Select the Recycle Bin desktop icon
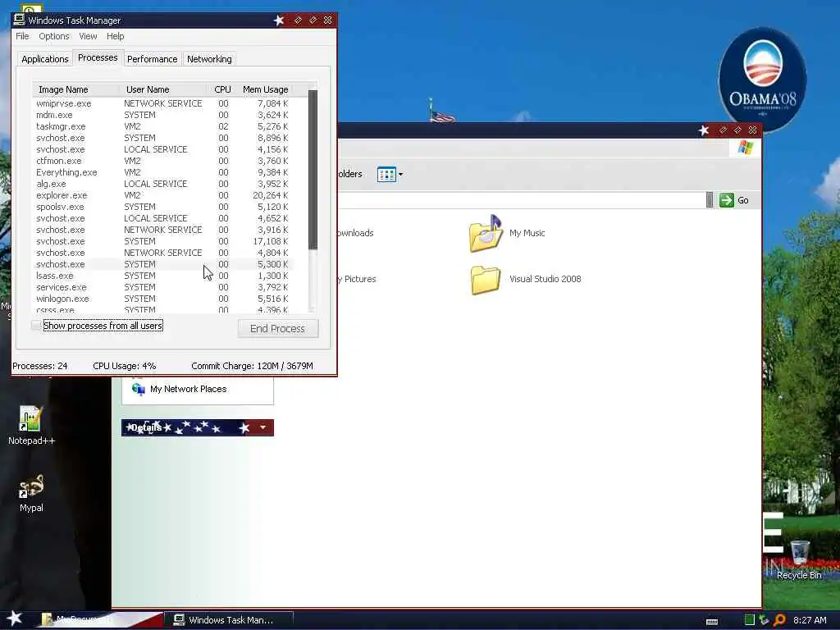The height and width of the screenshot is (630, 840). pos(799,559)
